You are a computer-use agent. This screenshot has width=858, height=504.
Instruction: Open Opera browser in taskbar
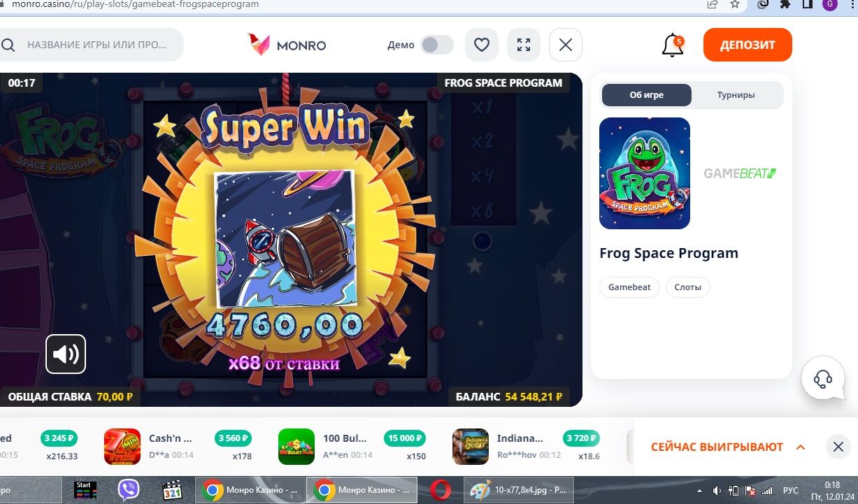440,490
